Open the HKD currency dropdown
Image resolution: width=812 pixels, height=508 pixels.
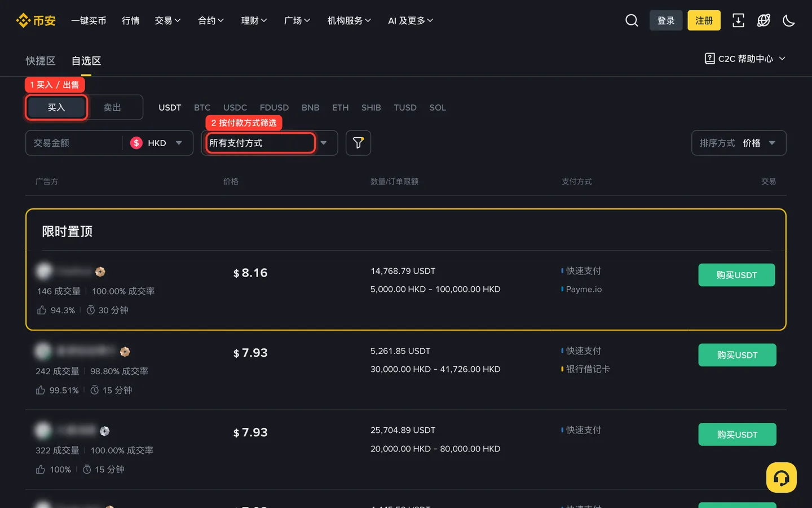click(157, 143)
